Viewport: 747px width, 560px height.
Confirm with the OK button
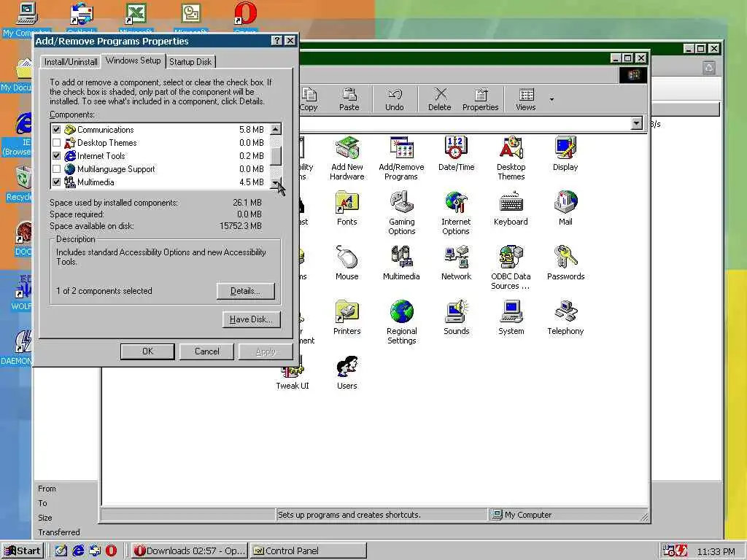point(147,351)
